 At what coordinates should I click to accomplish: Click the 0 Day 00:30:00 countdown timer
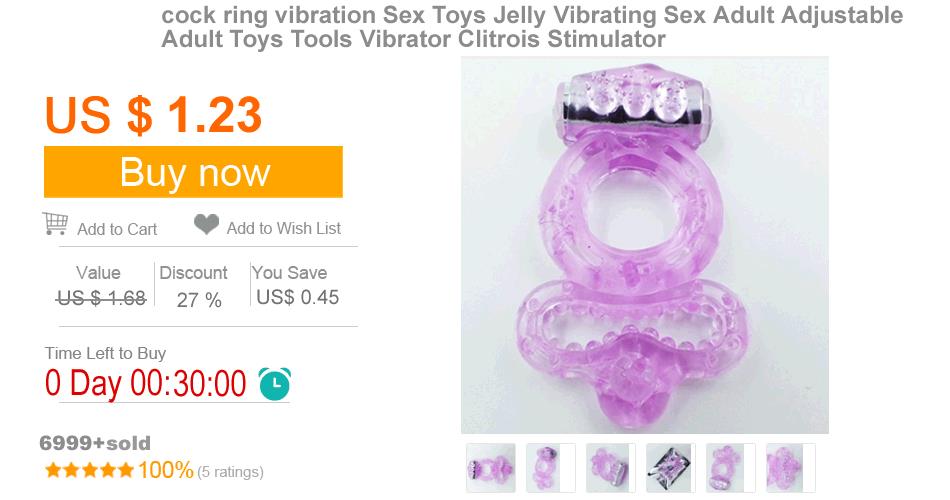[x=145, y=383]
